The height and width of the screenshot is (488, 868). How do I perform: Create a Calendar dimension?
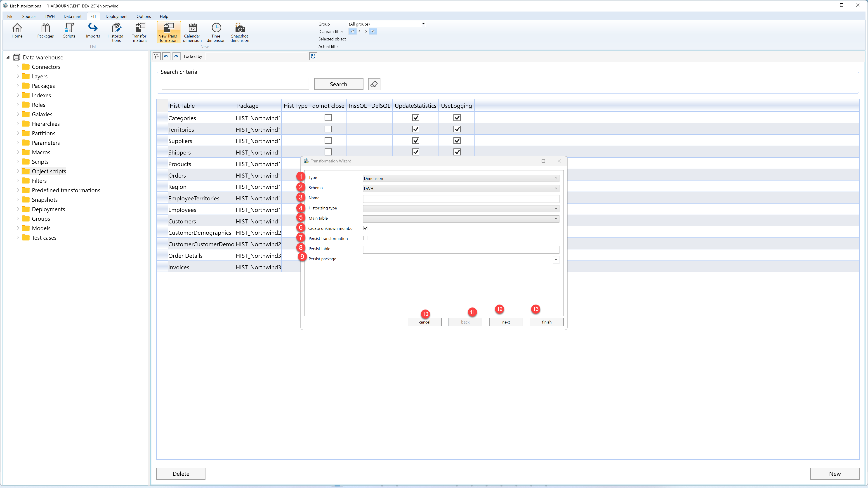[192, 32]
